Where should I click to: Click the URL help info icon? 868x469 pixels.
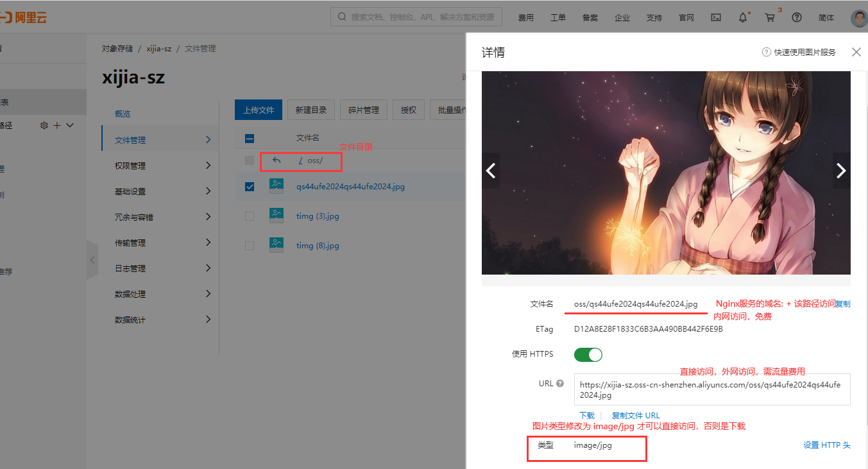coord(559,383)
